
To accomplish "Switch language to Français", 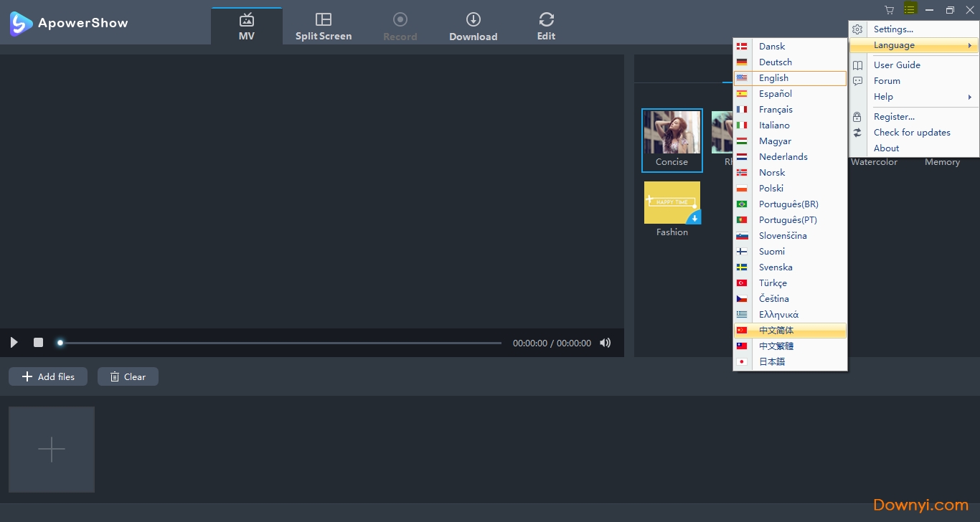I will click(x=790, y=110).
